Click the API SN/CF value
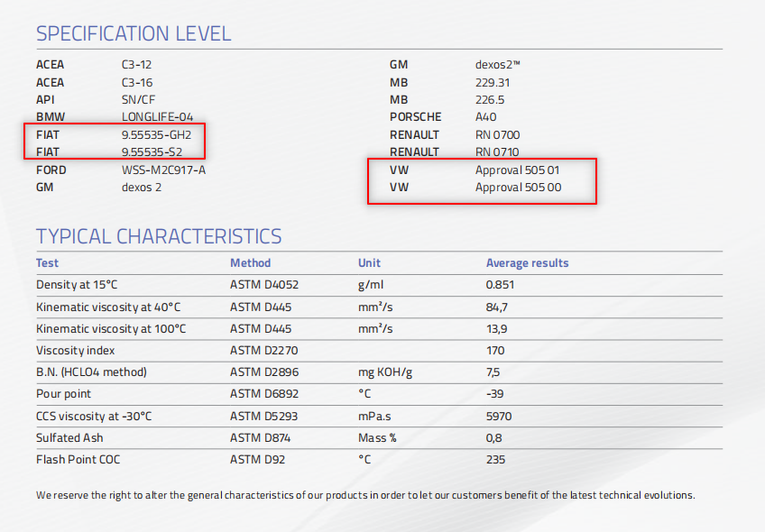765x532 pixels. coord(139,99)
